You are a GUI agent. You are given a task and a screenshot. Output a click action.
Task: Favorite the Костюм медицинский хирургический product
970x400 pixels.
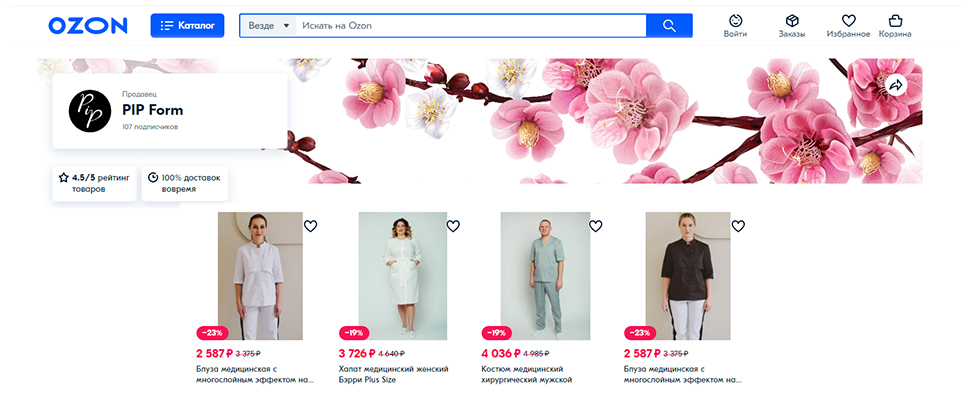tap(596, 226)
